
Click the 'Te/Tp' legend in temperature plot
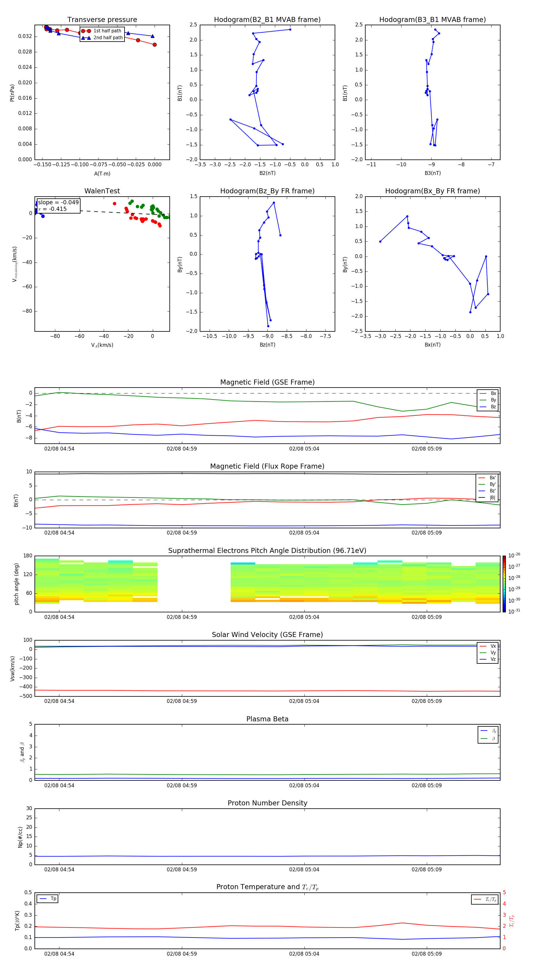485,899
